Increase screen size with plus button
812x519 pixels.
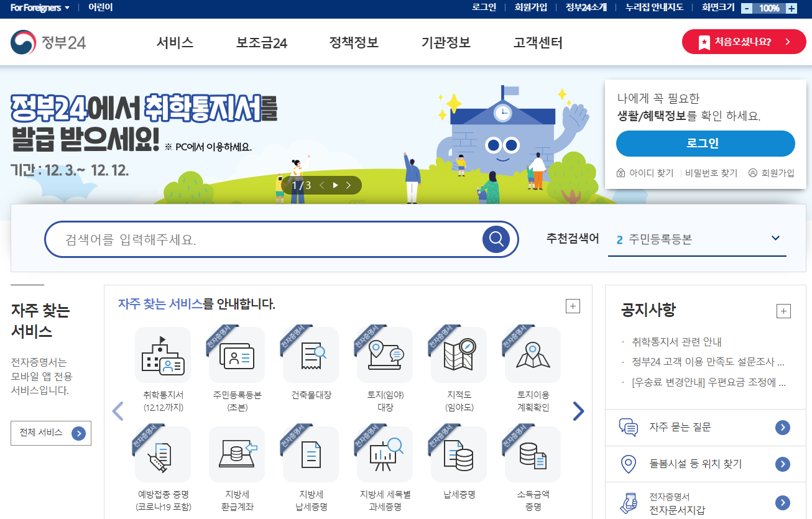point(791,8)
